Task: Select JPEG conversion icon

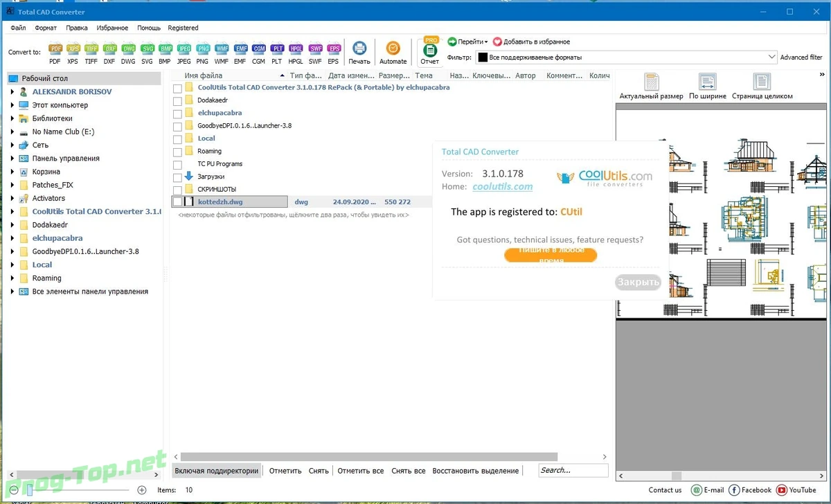Action: 184,49
